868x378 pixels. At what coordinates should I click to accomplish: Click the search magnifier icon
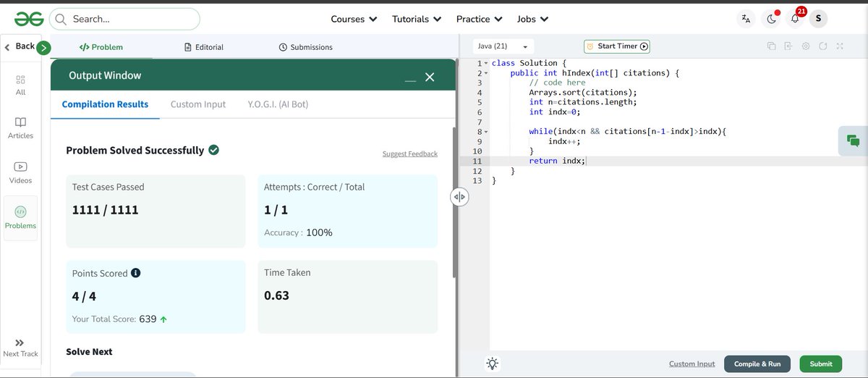[61, 19]
